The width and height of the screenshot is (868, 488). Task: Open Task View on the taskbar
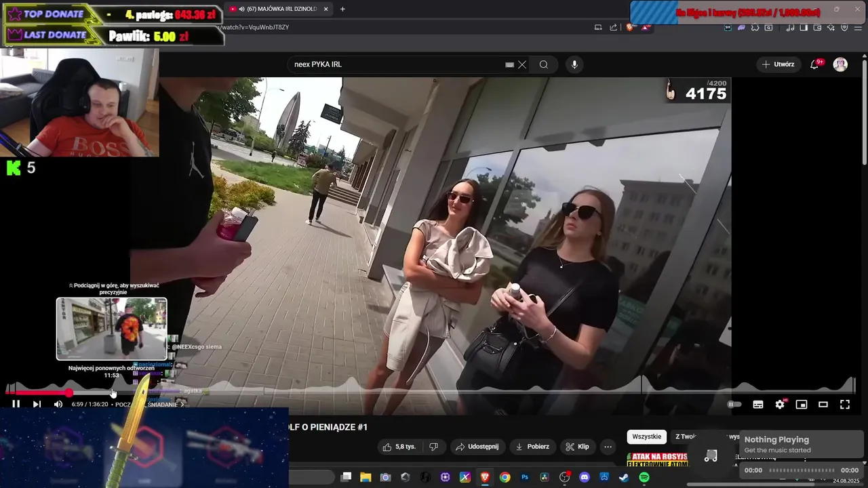pos(346,477)
